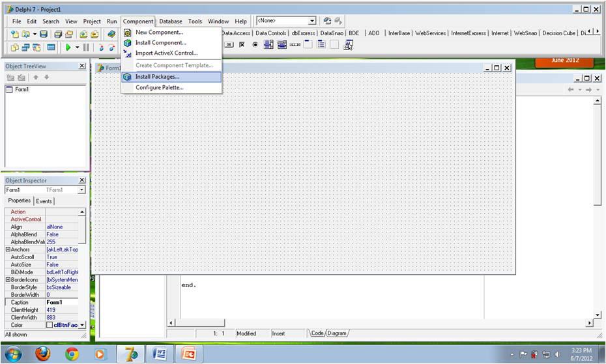Screen dimensions: 606x364
Task: Switch to the Code tab
Action: point(317,333)
